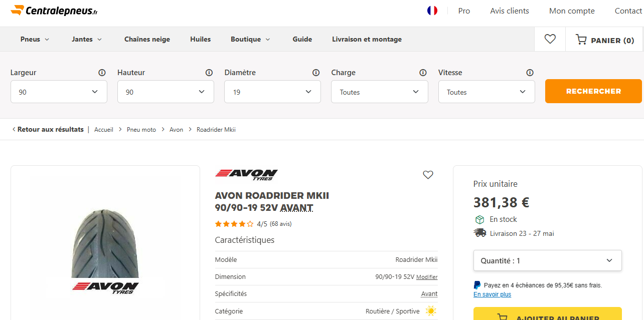This screenshot has width=644, height=320.
Task: Open Pneu moto breadcrumb
Action: [141, 130]
